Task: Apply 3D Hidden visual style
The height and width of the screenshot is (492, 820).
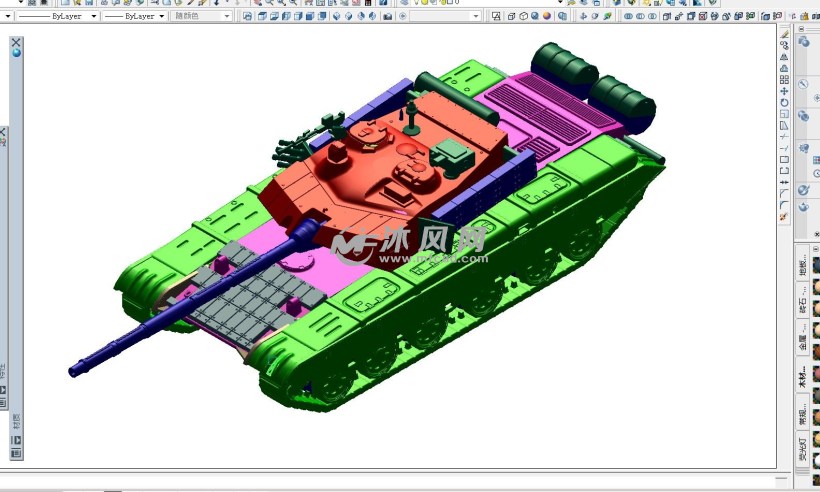Action: [523, 16]
